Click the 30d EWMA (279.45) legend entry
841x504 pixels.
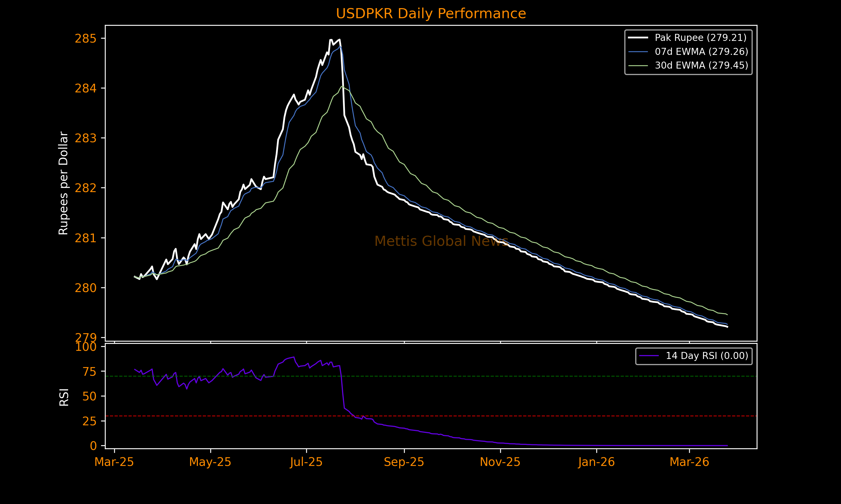click(701, 65)
